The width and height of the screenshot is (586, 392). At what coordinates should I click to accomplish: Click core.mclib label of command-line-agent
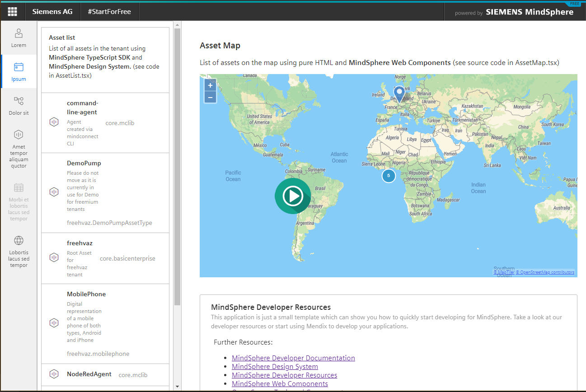(x=120, y=122)
